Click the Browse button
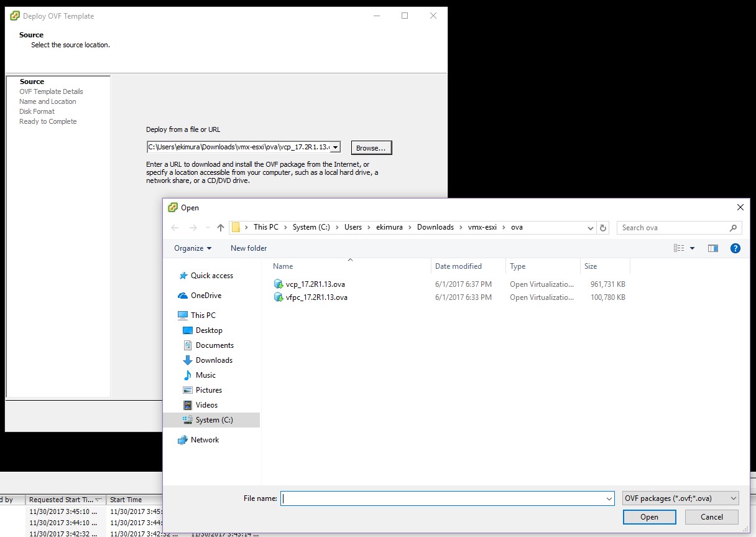 click(x=371, y=147)
